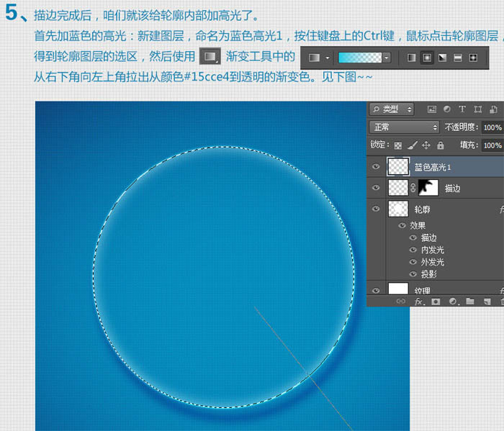The height and width of the screenshot is (431, 504).
Task: Click the new group folder icon
Action: [470, 301]
